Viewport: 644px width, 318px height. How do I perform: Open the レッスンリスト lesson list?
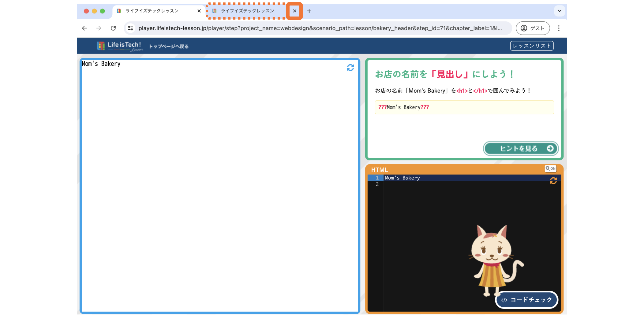click(x=532, y=46)
